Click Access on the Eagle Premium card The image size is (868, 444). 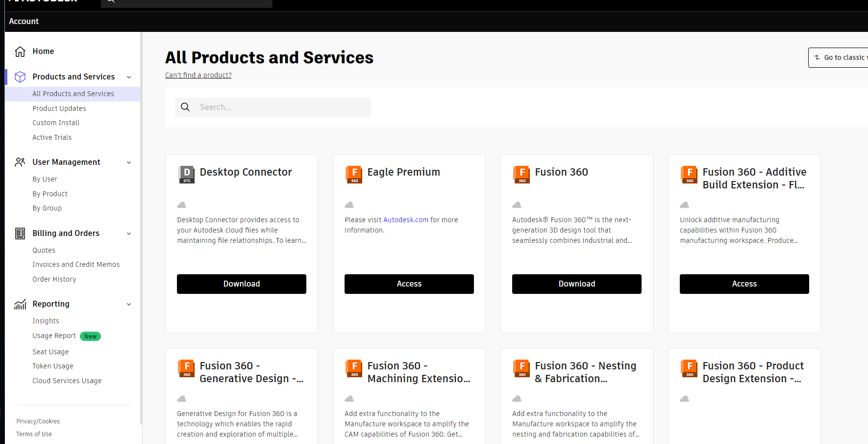click(409, 284)
